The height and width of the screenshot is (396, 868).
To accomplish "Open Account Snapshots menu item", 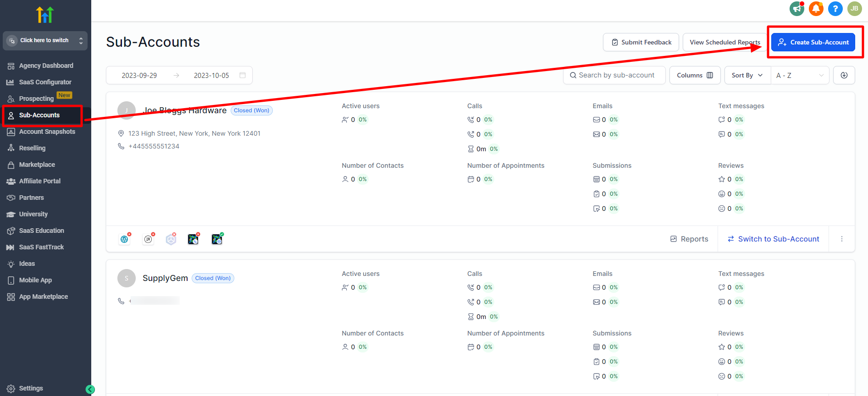I will (47, 132).
